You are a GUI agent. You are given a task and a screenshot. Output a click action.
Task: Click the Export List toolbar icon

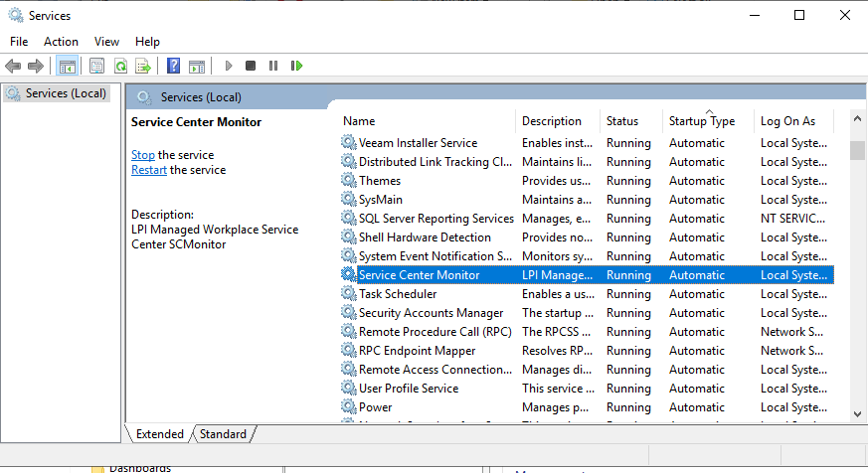(143, 67)
